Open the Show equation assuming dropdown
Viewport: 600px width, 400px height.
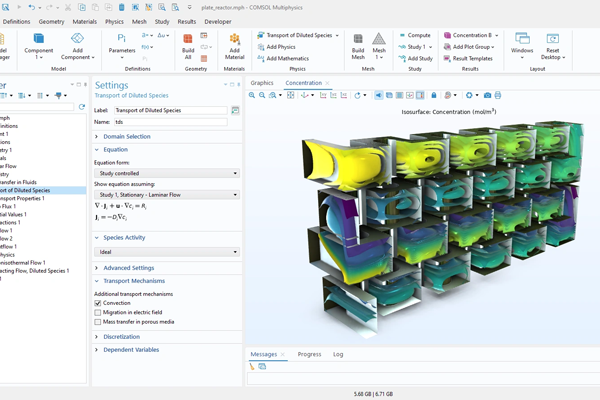click(167, 195)
